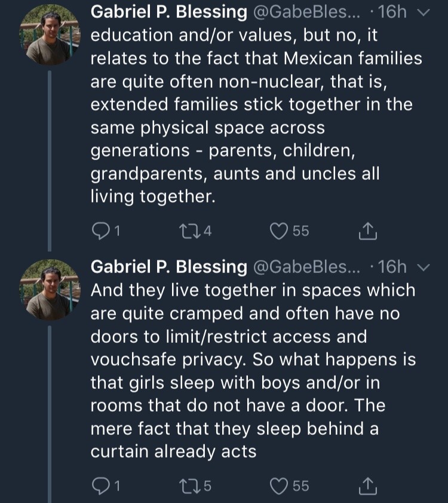Open the 16h timestamp on first tweet
Screen dimensions: 448x503
tap(393, 12)
